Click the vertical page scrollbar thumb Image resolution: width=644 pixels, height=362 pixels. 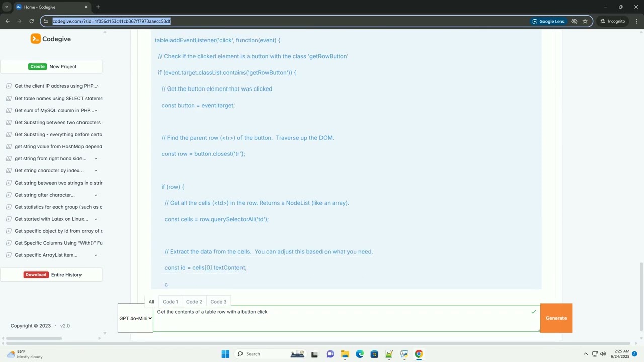pos(641,297)
